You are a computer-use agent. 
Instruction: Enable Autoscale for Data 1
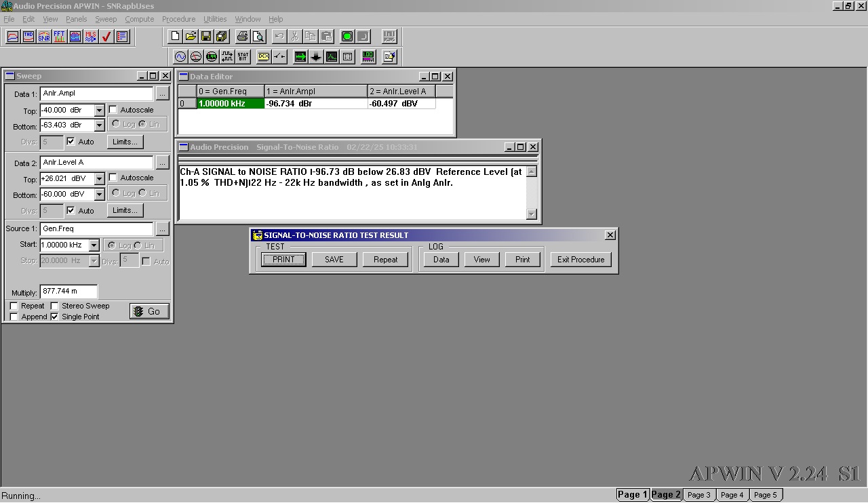[x=113, y=110]
